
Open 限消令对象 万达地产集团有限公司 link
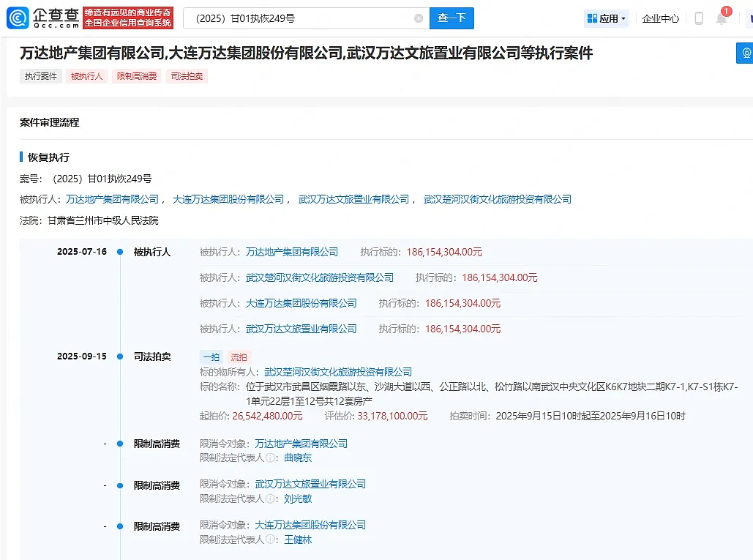tap(301, 444)
